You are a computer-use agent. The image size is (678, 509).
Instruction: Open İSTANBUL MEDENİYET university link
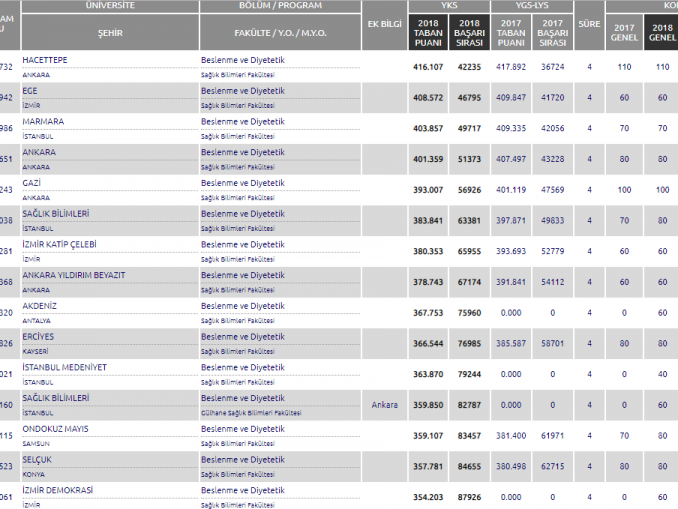pyautogui.click(x=64, y=367)
